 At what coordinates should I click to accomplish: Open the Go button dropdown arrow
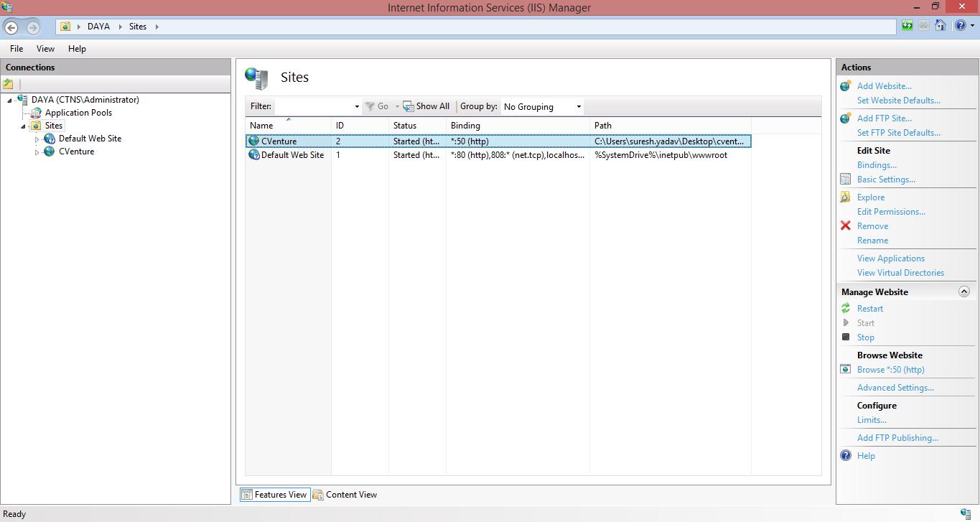397,107
